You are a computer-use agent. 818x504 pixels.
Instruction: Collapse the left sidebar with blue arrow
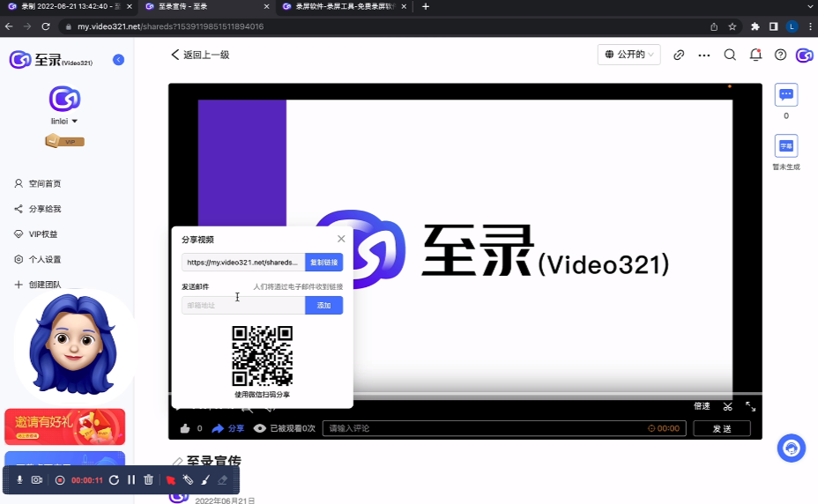118,60
